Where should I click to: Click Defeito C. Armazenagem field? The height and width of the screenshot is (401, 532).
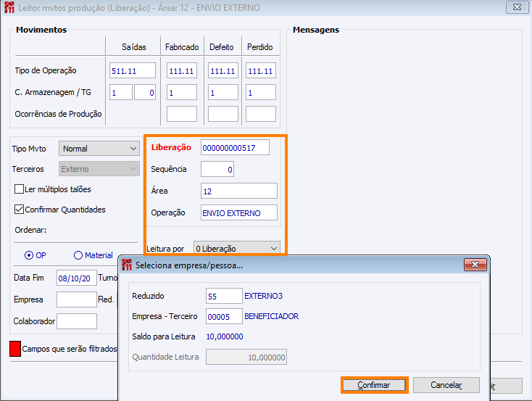pyautogui.click(x=223, y=92)
